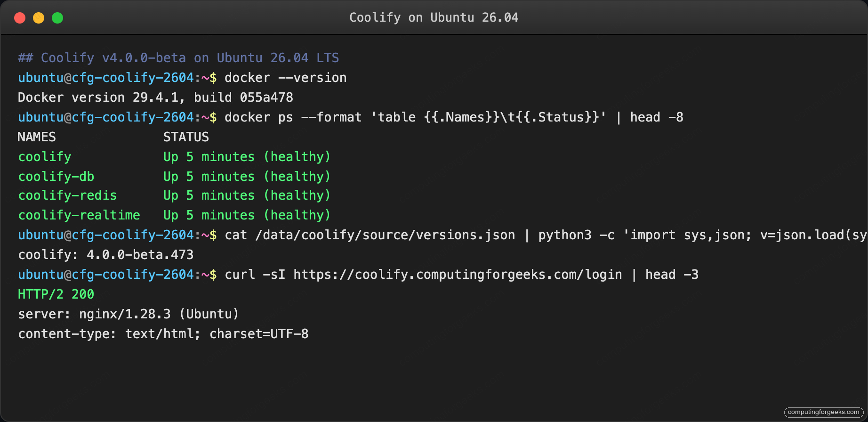868x422 pixels.
Task: Click the 'Up 5 minutes (healthy)' status of coolify-redis
Action: (247, 195)
